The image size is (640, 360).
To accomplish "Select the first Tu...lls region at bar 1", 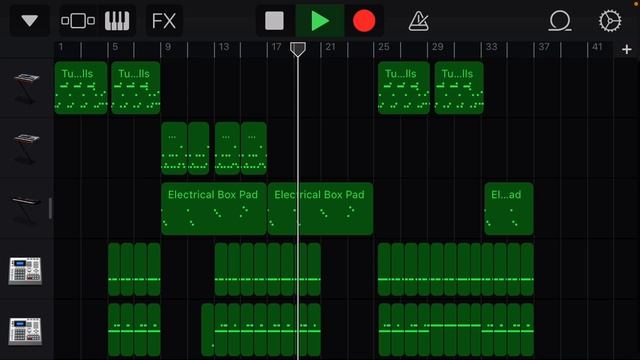I will coord(81,88).
